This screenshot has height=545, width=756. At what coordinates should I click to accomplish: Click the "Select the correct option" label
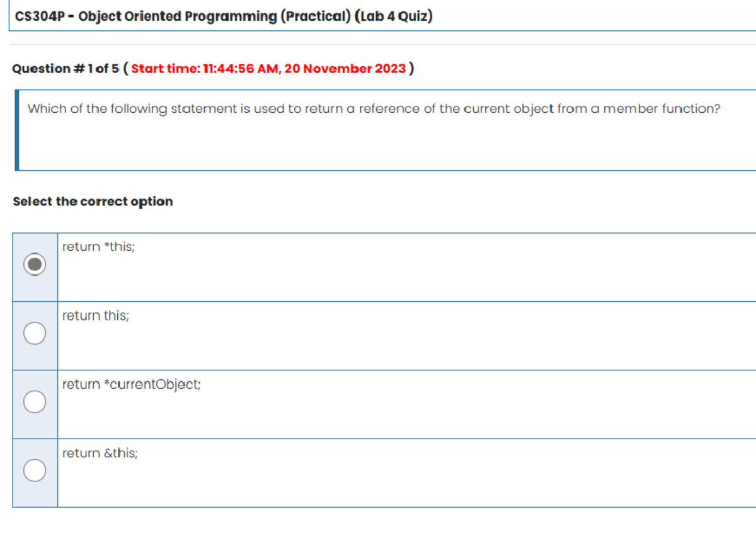click(x=92, y=201)
